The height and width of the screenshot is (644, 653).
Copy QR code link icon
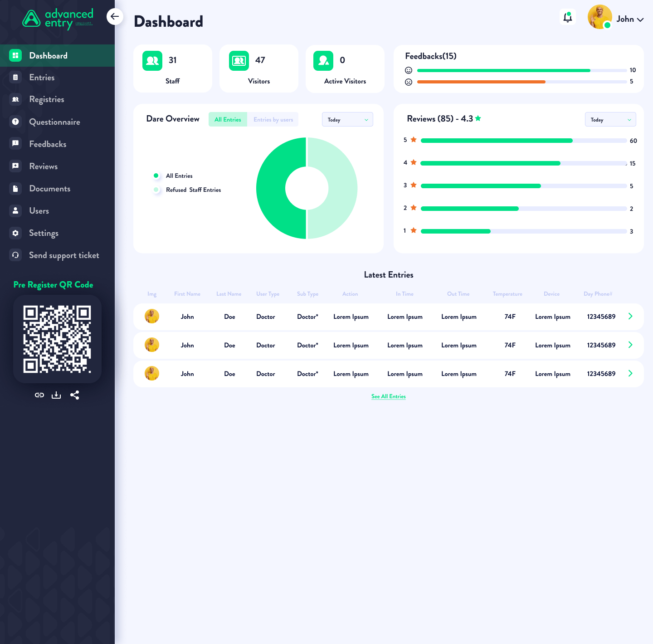[39, 395]
